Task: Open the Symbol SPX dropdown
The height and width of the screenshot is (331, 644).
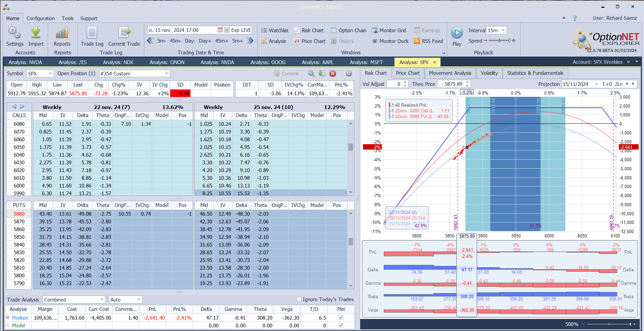Action: [x=50, y=74]
